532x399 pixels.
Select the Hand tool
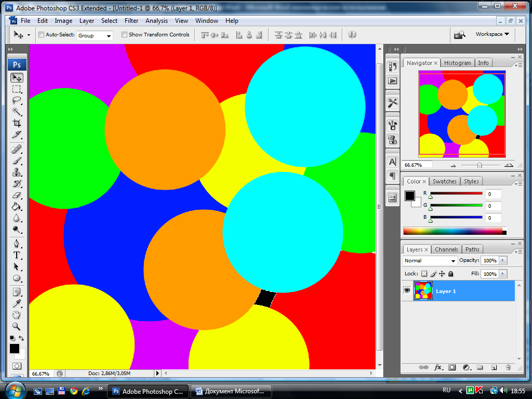17,315
